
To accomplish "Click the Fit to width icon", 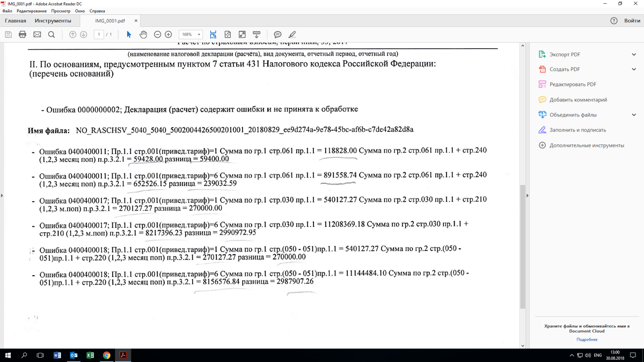I will click(x=214, y=34).
